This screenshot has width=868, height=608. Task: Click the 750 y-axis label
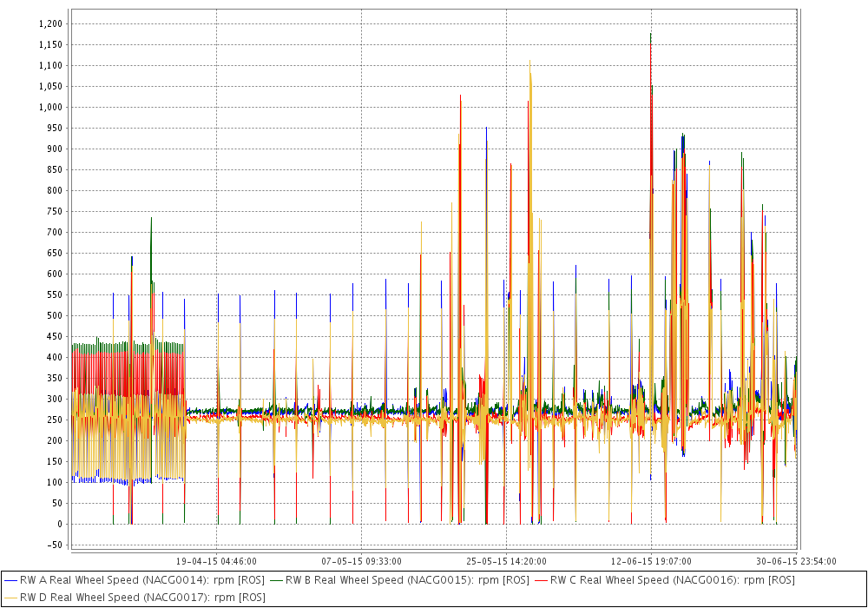[54, 212]
